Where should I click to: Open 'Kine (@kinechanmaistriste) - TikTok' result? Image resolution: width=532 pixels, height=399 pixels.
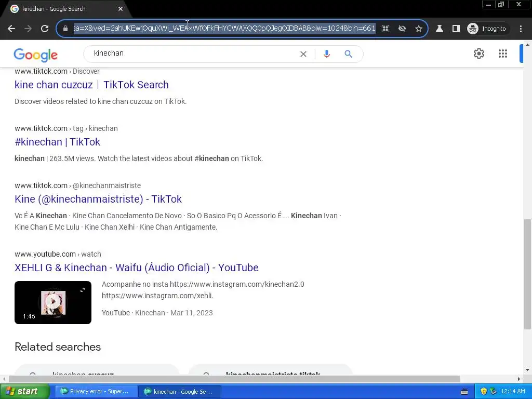click(98, 199)
